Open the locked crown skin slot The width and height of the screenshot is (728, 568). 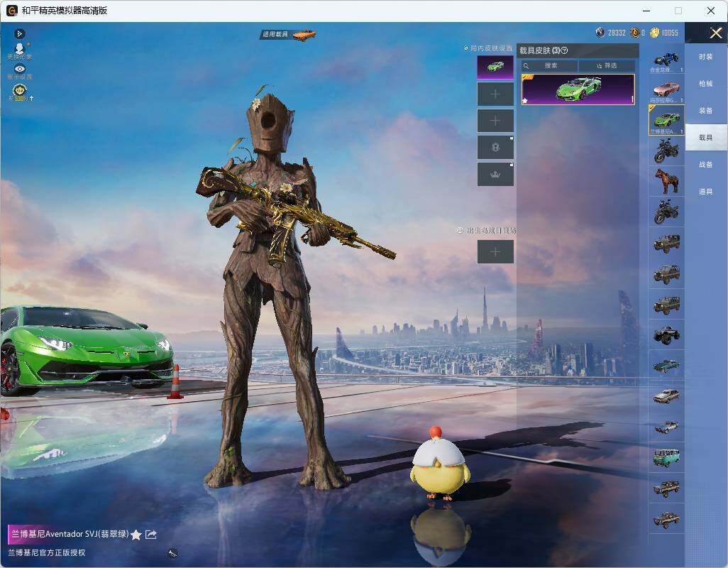[x=495, y=174]
